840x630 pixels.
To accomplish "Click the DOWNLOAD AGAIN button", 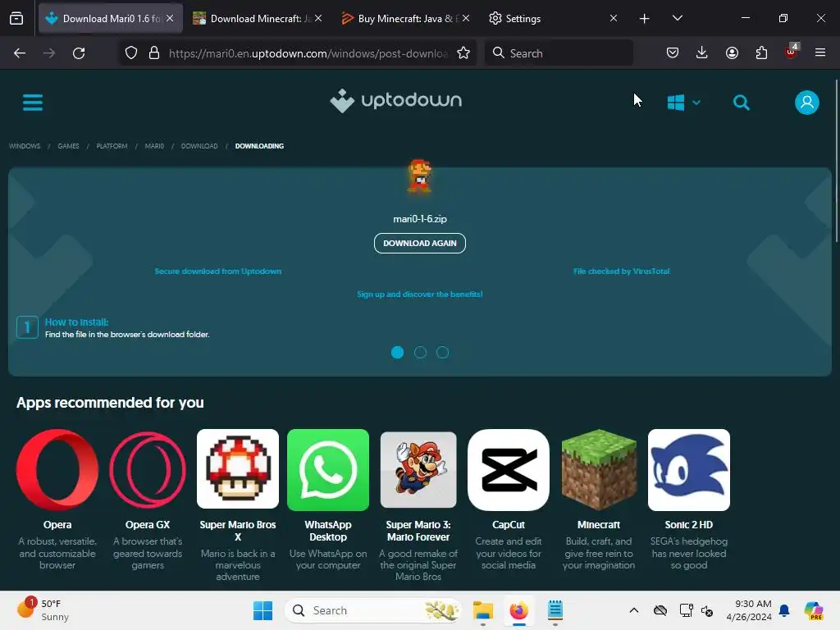I will coord(419,243).
